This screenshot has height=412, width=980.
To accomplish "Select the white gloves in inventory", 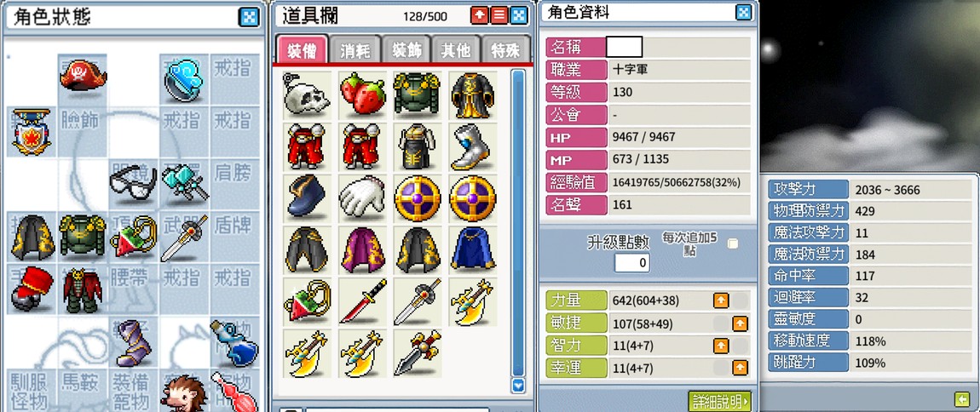I will tap(362, 198).
